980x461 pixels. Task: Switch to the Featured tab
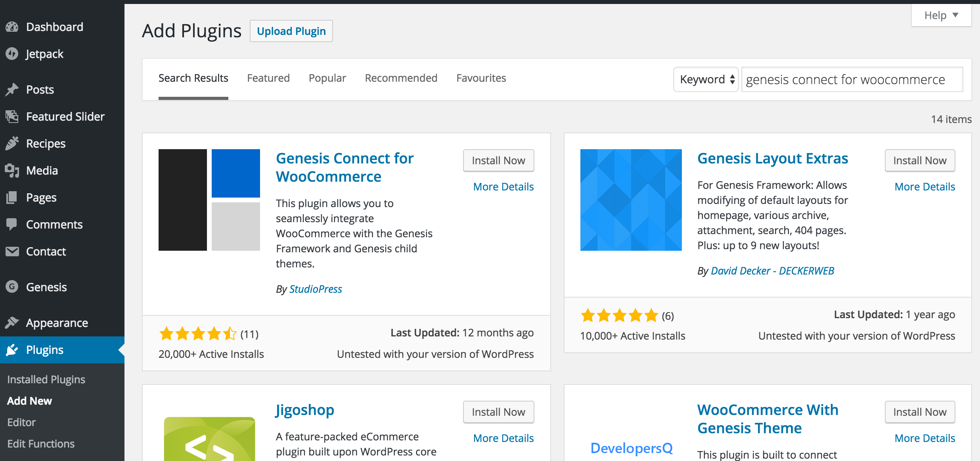(x=268, y=78)
